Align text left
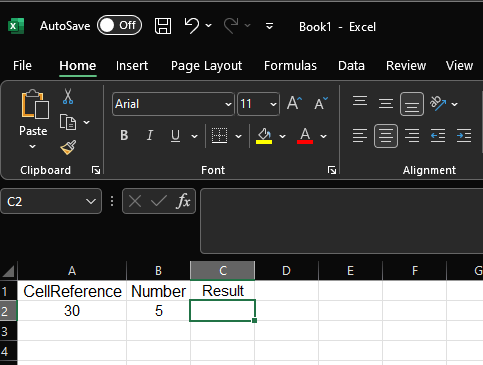 click(360, 136)
